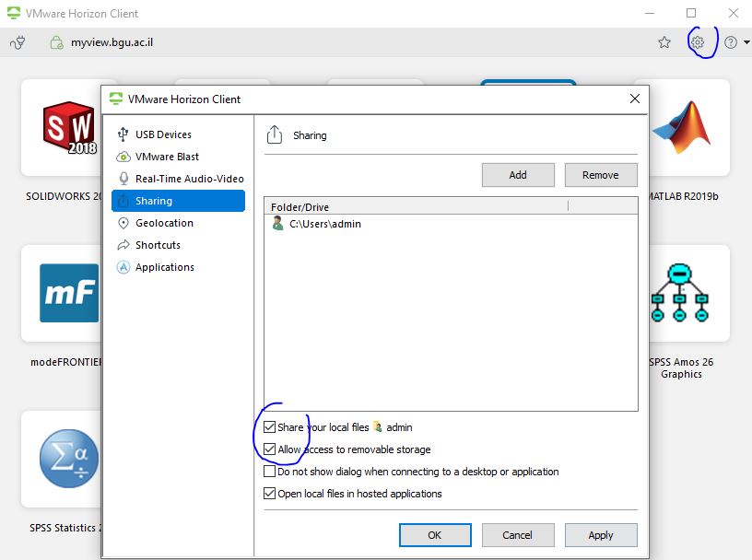Launch the SOLIDWORKS 2018 app icon
The height and width of the screenshot is (560, 752).
69,127
